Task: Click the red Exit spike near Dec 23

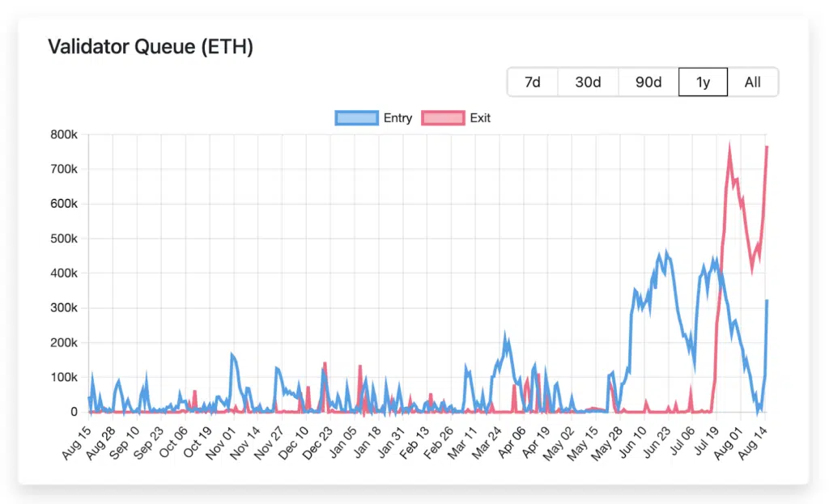Action: click(324, 362)
